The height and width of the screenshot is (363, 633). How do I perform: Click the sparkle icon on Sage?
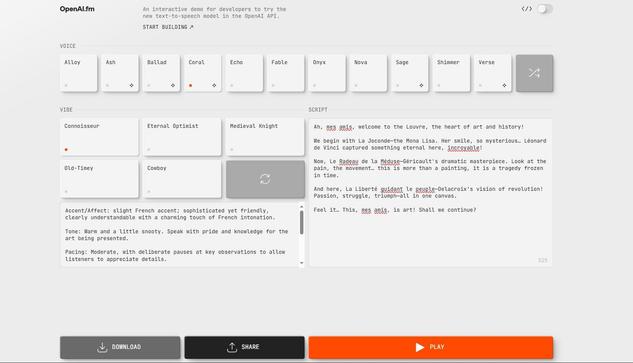(x=421, y=85)
